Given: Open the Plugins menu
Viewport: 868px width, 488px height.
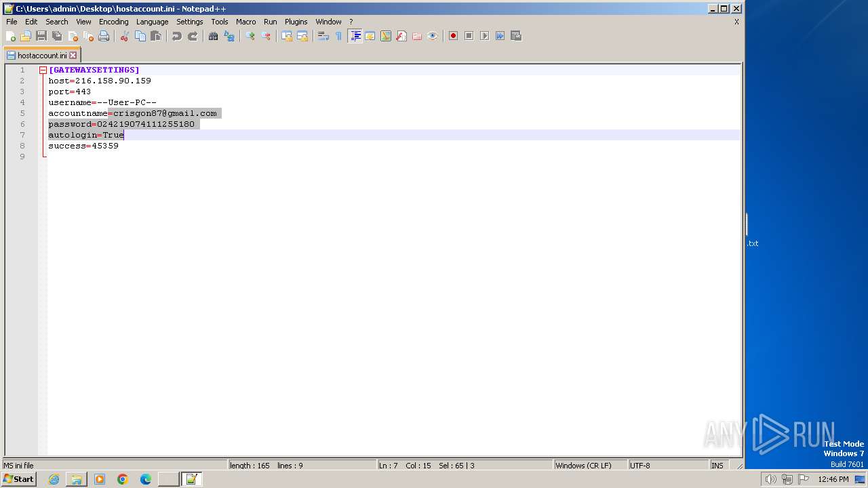Looking at the screenshot, I should coord(296,22).
